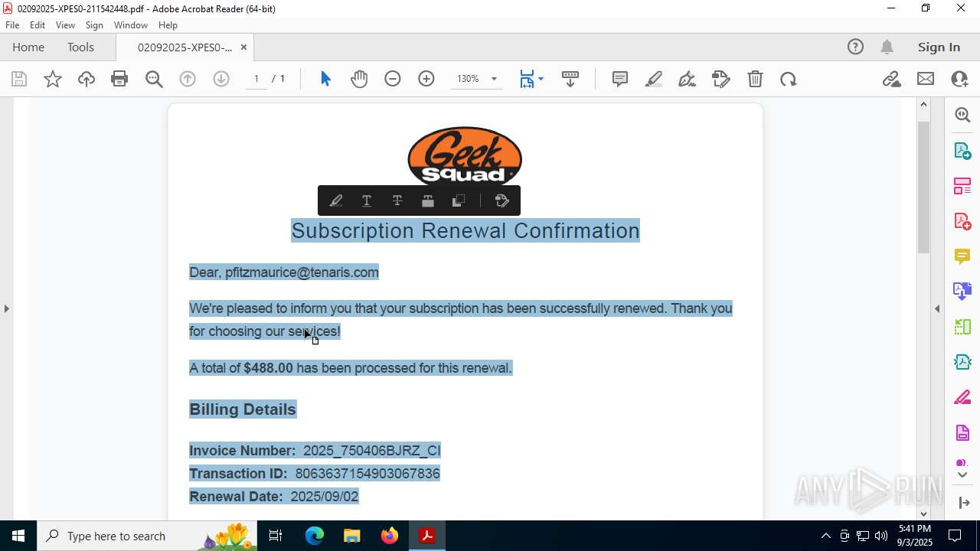This screenshot has width=980, height=551.
Task: Select the 02092025-XPES0 document tab
Action: tap(185, 47)
